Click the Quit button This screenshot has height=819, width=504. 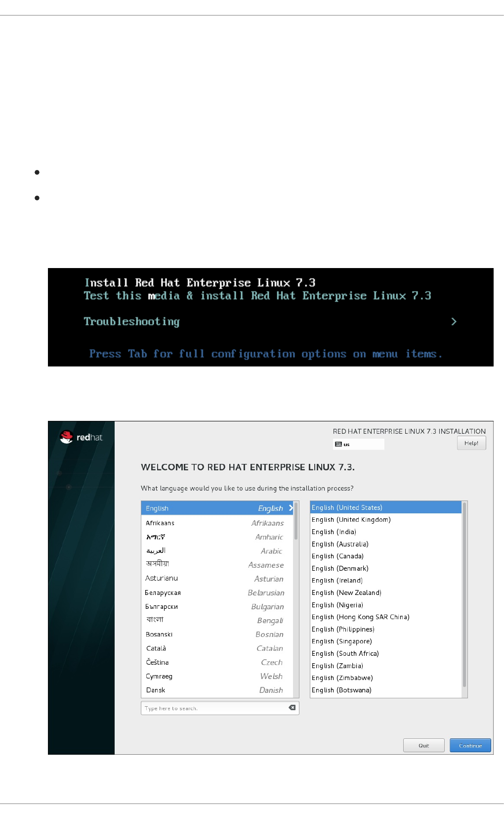tap(424, 745)
